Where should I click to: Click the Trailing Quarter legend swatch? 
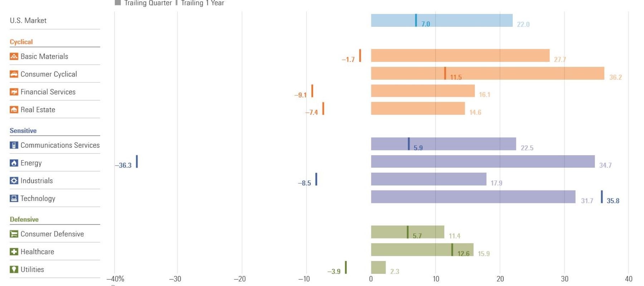click(x=118, y=3)
